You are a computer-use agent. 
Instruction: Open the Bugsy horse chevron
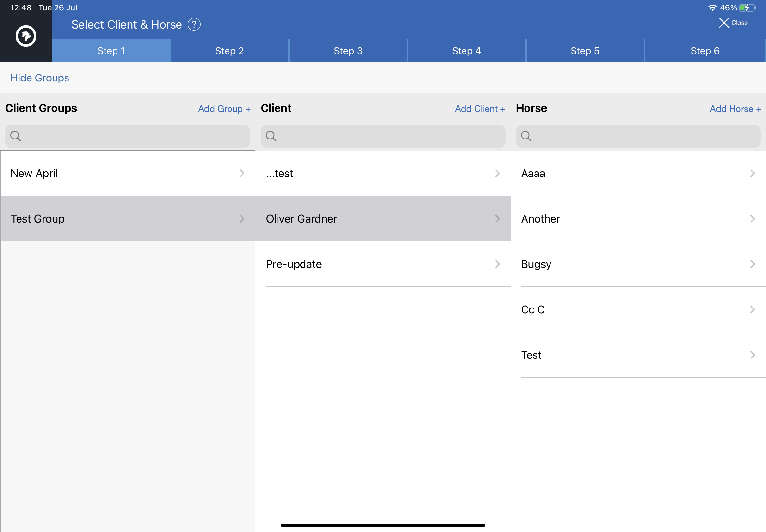tap(752, 264)
